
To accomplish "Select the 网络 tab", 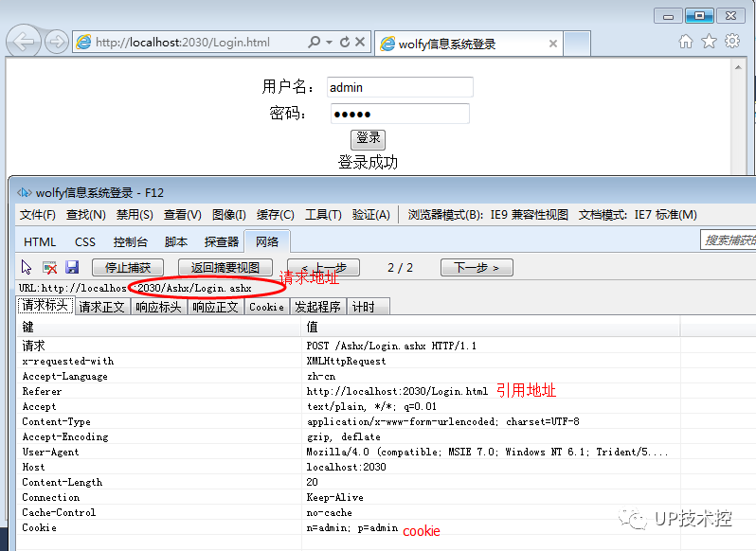I will coord(267,241).
